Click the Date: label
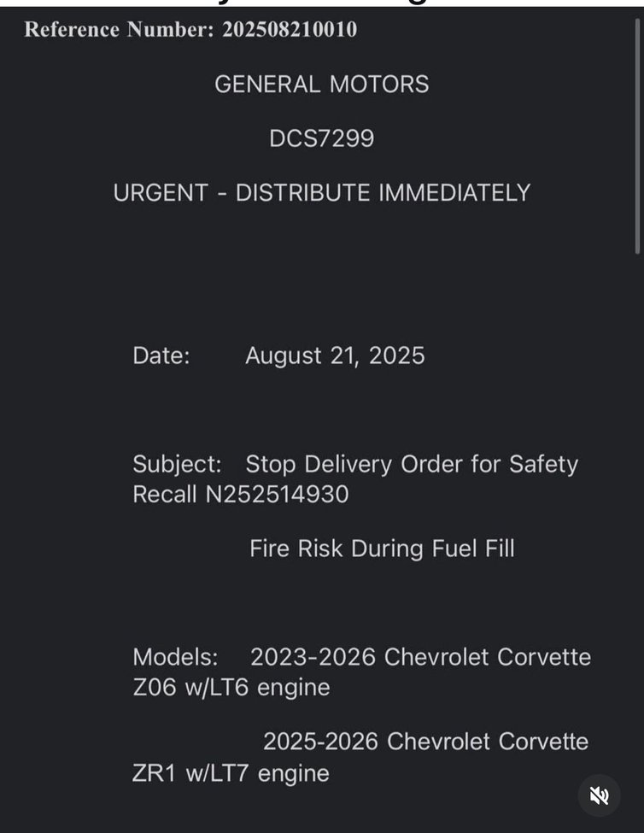This screenshot has height=833, width=644. 161,355
